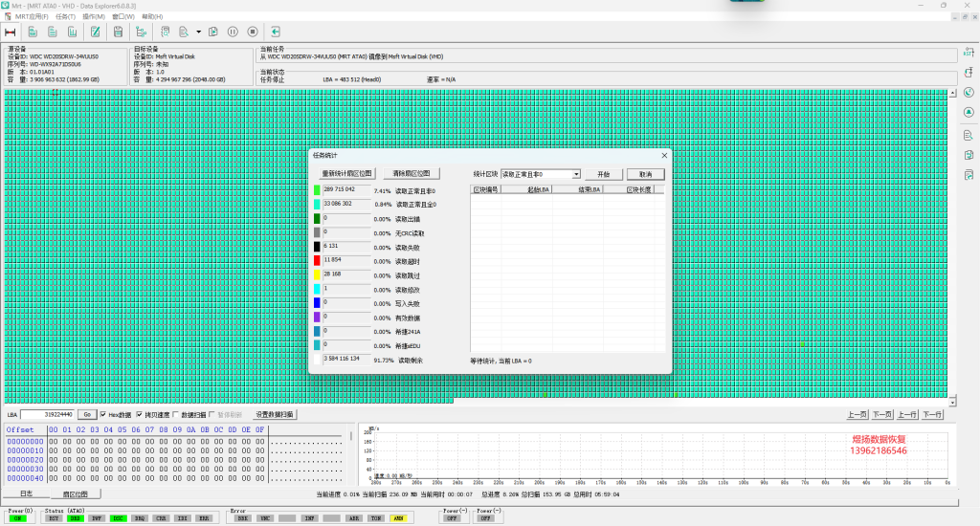Switch to the 扇区位图 tab
Screen dimensions: 980x526
coord(75,494)
